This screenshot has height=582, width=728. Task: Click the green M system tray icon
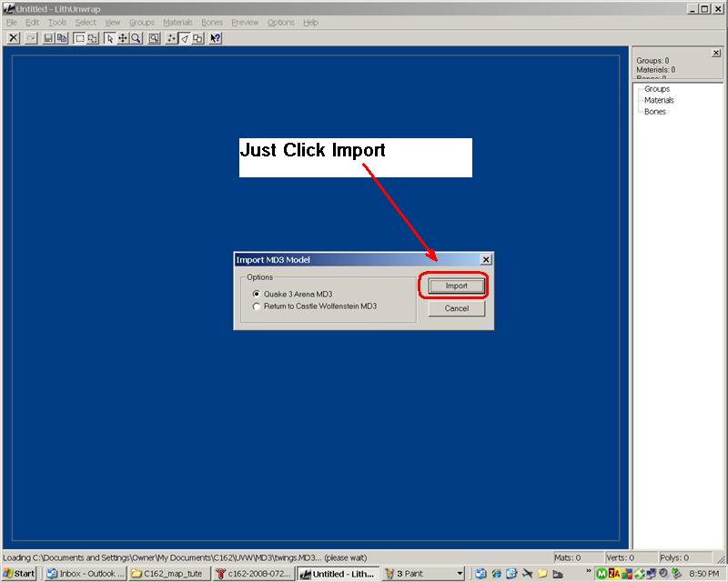602,574
